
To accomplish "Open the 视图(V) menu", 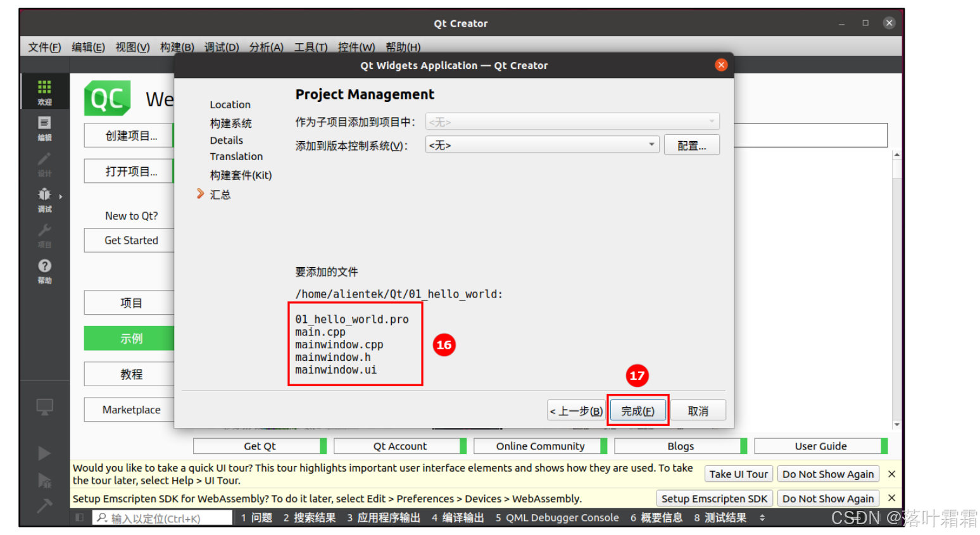I will coord(132,47).
